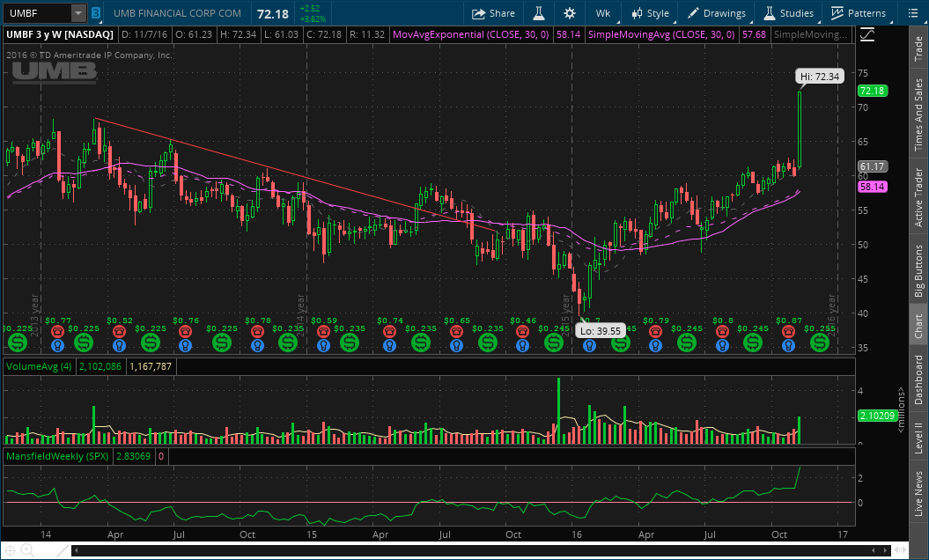The width and height of the screenshot is (929, 560).
Task: Click the Patterns button
Action: (858, 13)
